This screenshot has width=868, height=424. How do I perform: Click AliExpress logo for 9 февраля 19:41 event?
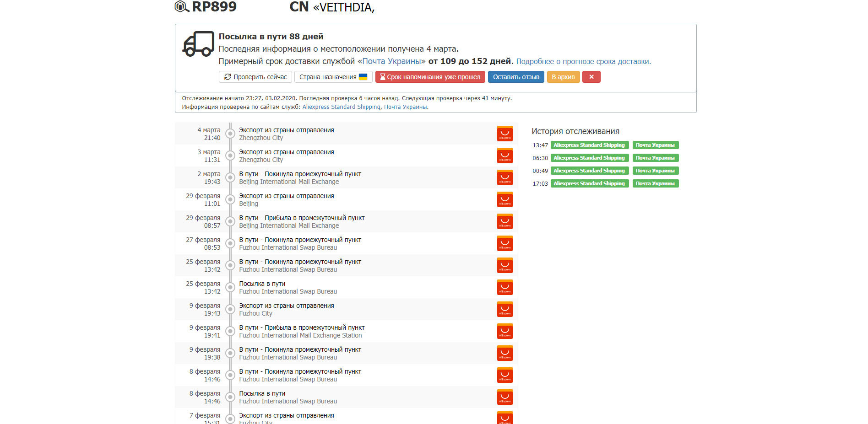tap(505, 331)
